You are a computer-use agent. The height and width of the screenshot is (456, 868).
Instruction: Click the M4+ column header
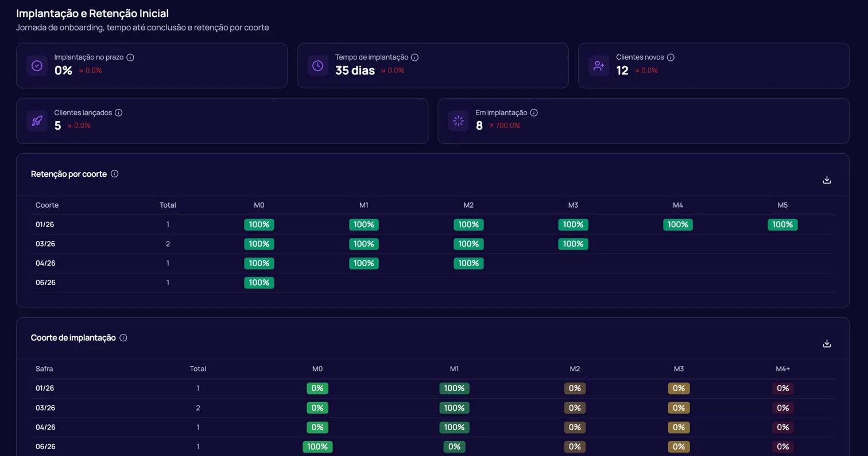(x=783, y=369)
